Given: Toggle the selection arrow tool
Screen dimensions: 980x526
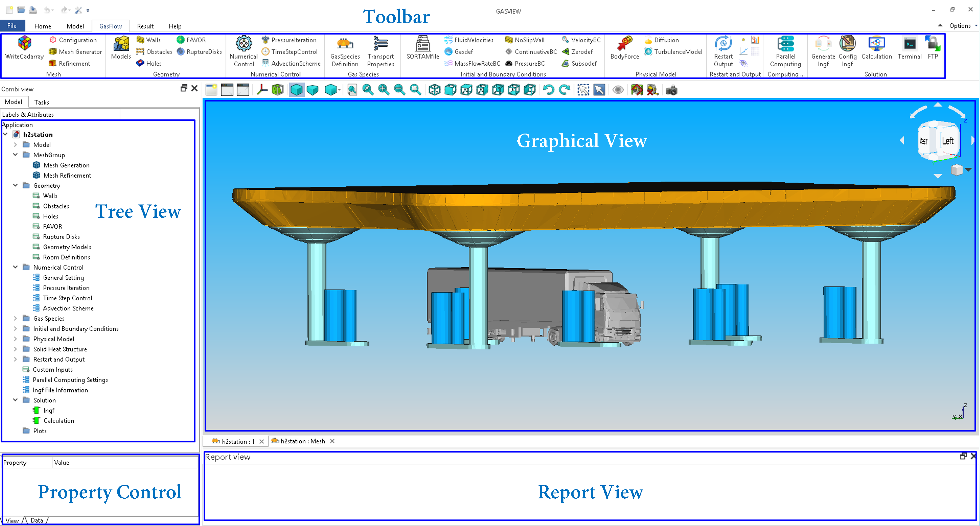Looking at the screenshot, I should click(599, 90).
